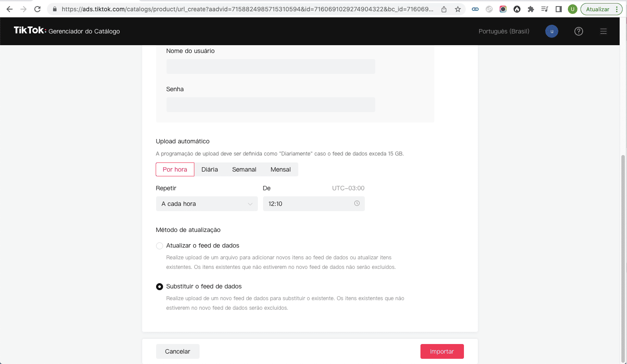Open the browser extensions puzzle icon
This screenshot has width=627, height=364.
pos(530,9)
